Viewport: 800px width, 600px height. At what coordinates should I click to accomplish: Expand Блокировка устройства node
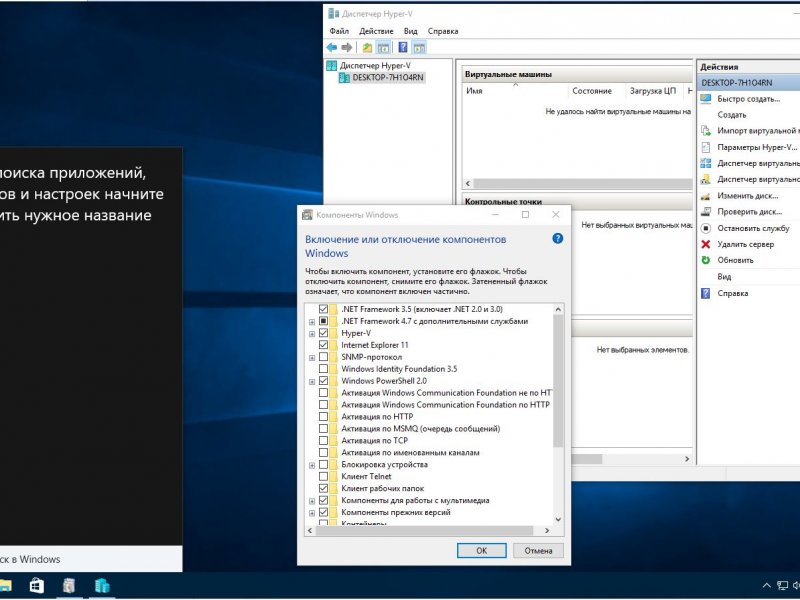(x=312, y=465)
